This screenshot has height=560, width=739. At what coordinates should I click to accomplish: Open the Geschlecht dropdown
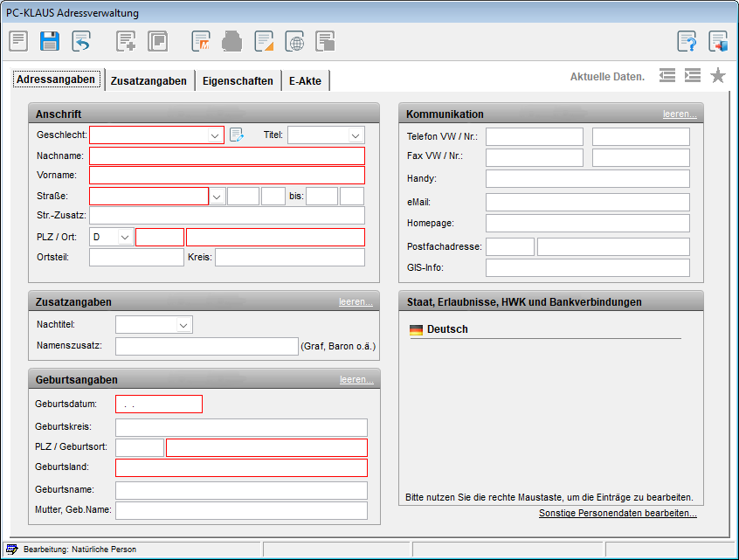click(x=215, y=135)
